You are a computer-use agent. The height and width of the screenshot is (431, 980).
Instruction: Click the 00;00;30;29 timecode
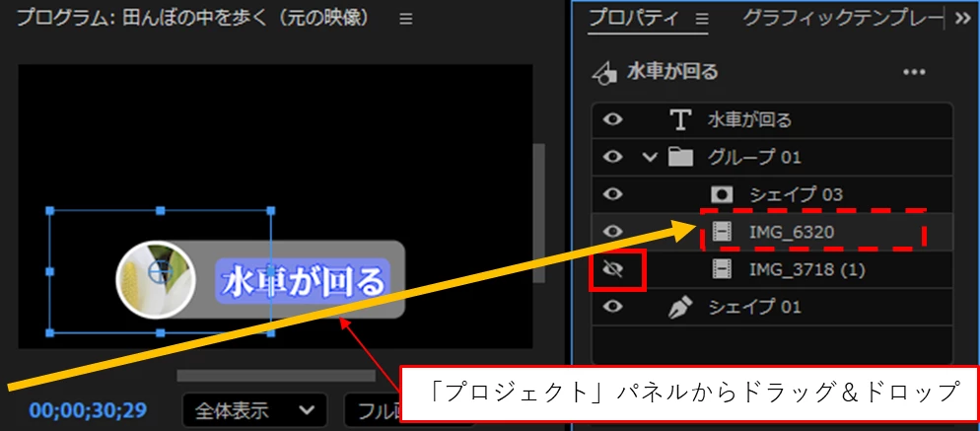click(x=88, y=410)
